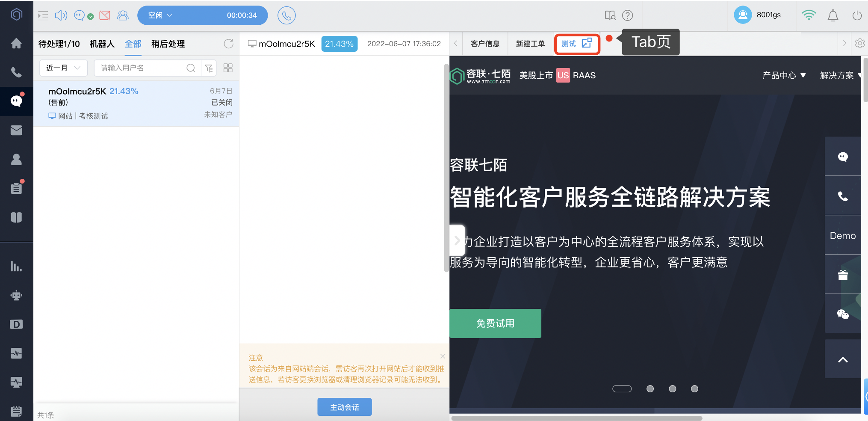Open the customer contacts sidebar icon

(16, 159)
